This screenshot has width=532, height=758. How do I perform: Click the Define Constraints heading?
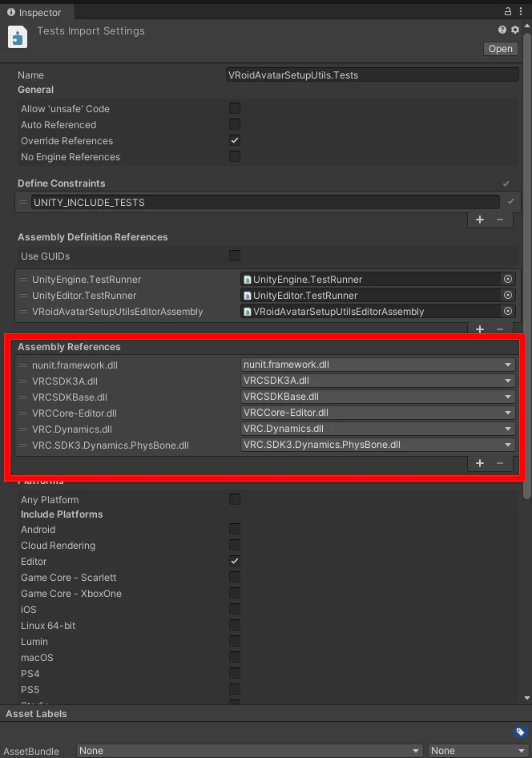(62, 183)
